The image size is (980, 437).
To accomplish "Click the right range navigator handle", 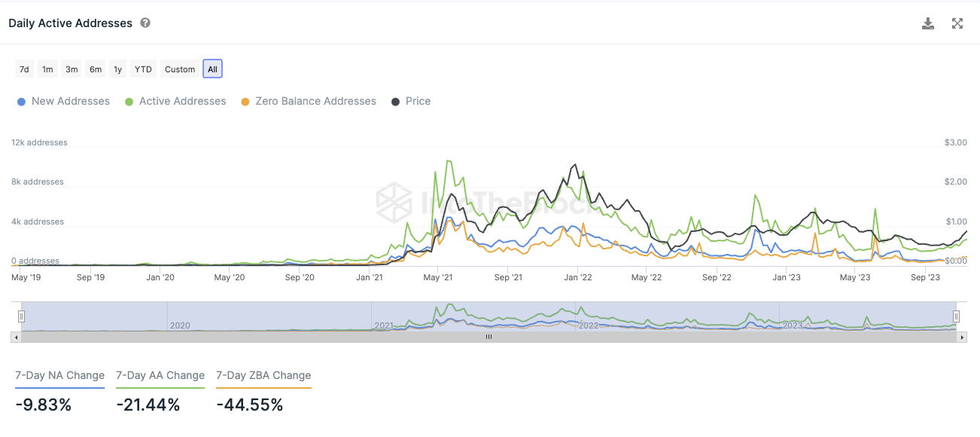I will [x=957, y=316].
